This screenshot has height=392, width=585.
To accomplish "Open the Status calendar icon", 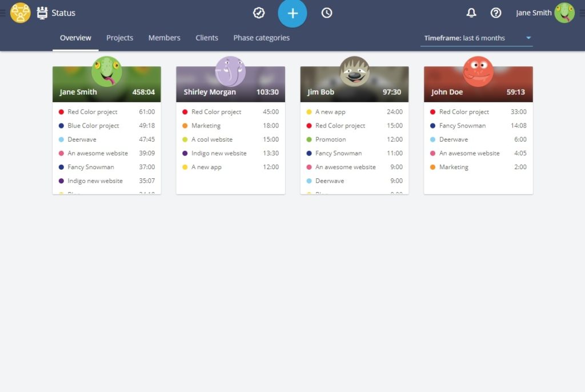I will 42,13.
